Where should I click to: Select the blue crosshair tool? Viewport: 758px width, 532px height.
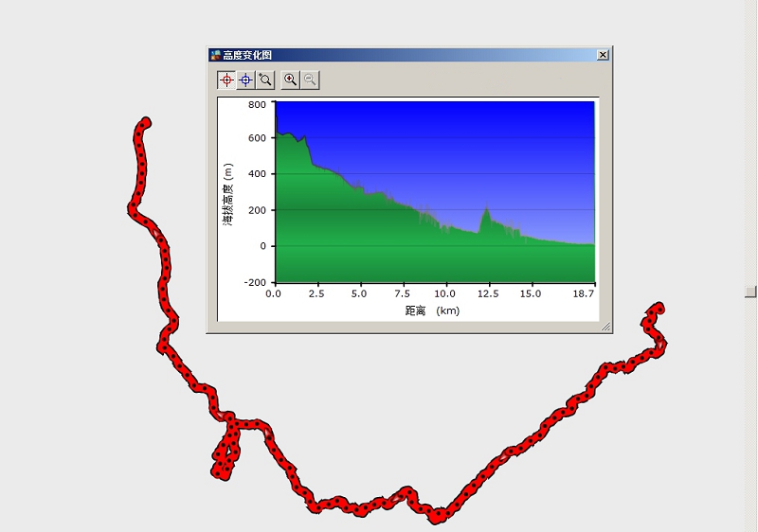tap(246, 80)
